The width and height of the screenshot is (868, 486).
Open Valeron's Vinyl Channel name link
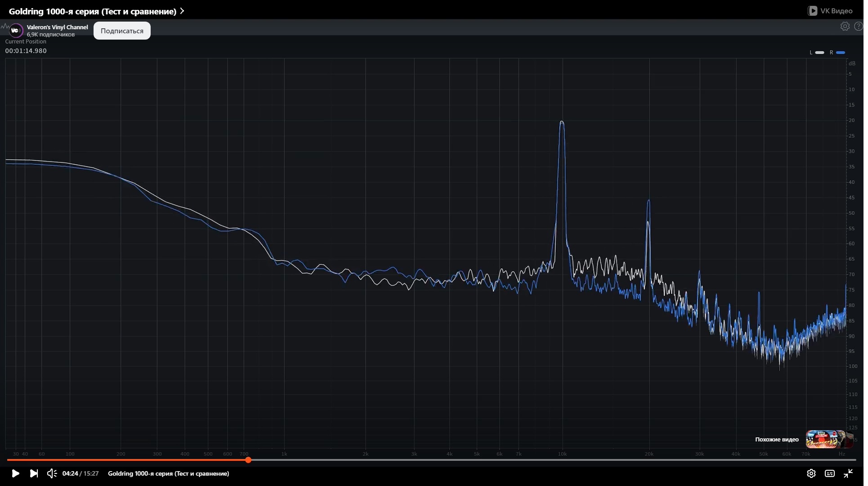pos(57,27)
